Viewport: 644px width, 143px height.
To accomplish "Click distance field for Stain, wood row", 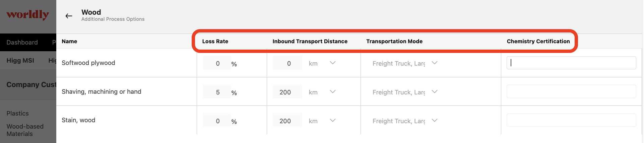I will tap(287, 121).
